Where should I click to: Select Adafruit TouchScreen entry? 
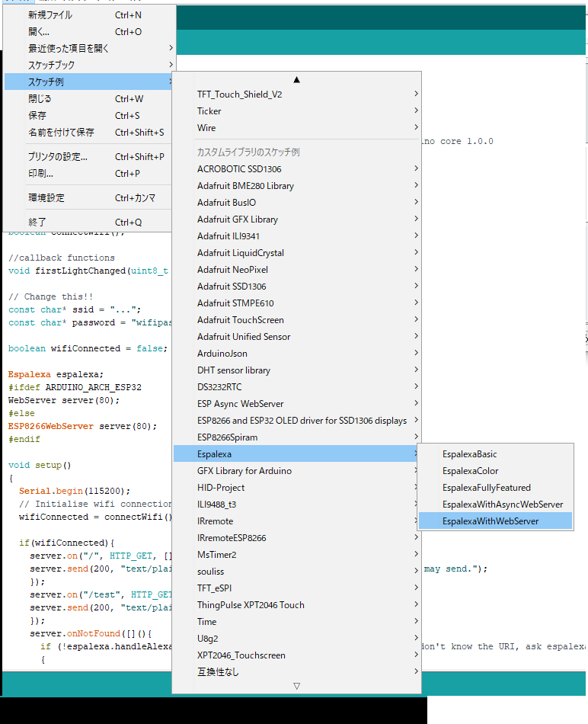click(297, 320)
